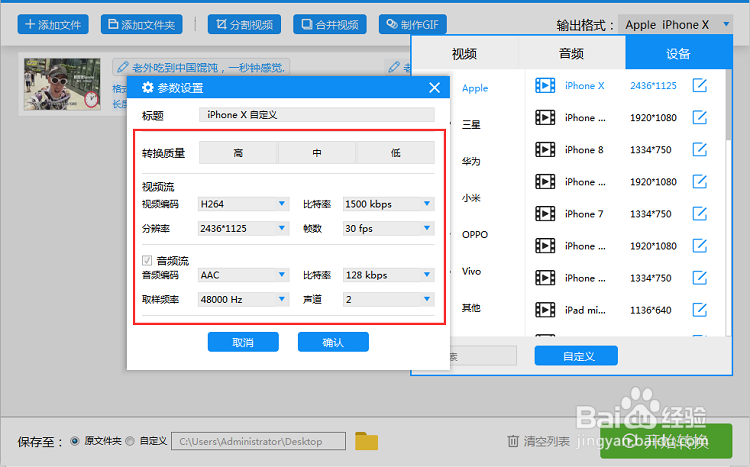This screenshot has height=467, width=750.
Task: Open the 合并视频 tool
Action: 330,24
